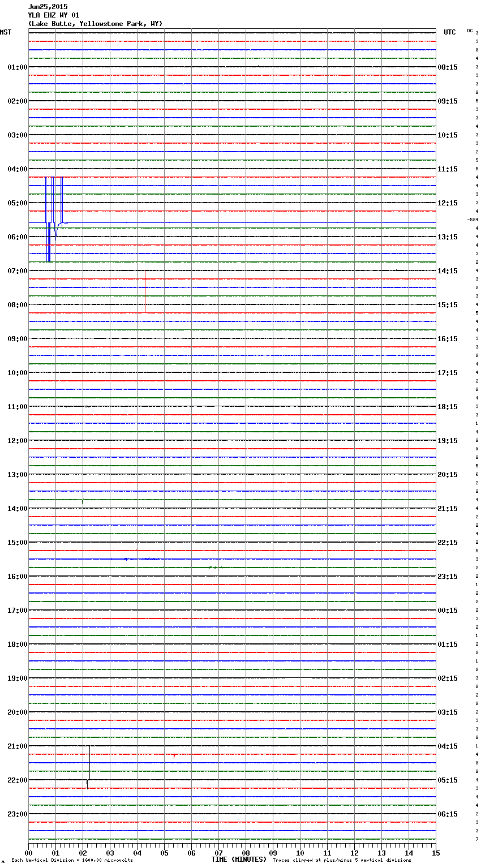Click the blue noise burst on the 15:30 trace
The height and width of the screenshot is (868, 481).
pyautogui.click(x=142, y=559)
